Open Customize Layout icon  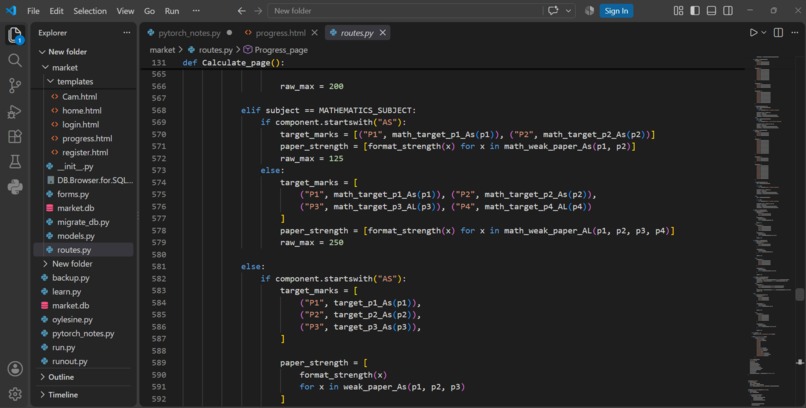pyautogui.click(x=679, y=11)
